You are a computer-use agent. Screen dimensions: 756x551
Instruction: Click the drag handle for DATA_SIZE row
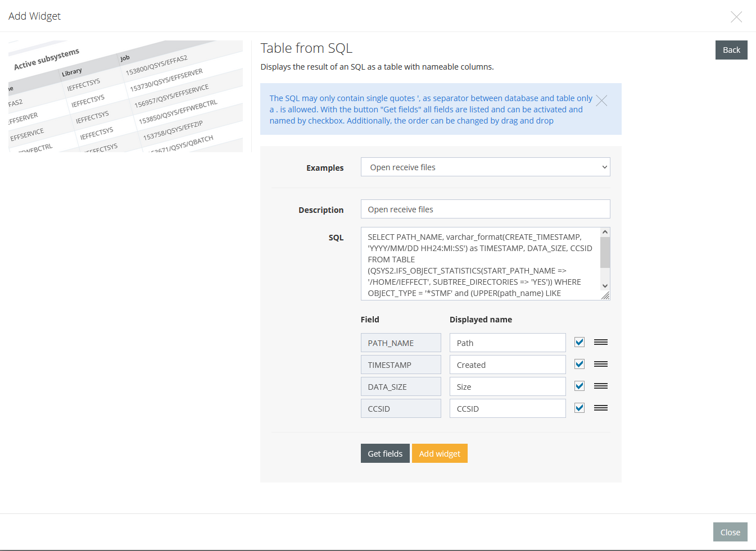pos(600,386)
